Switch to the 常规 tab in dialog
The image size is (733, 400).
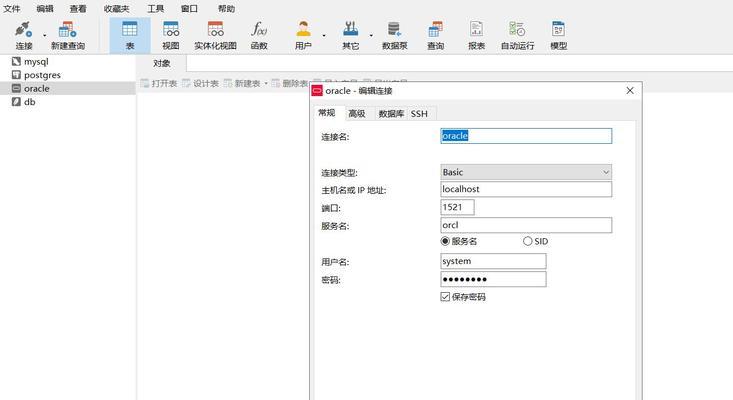327,113
